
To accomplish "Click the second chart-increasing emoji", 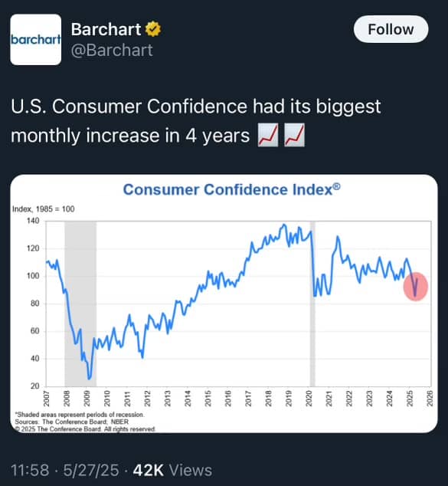I will pos(294,135).
